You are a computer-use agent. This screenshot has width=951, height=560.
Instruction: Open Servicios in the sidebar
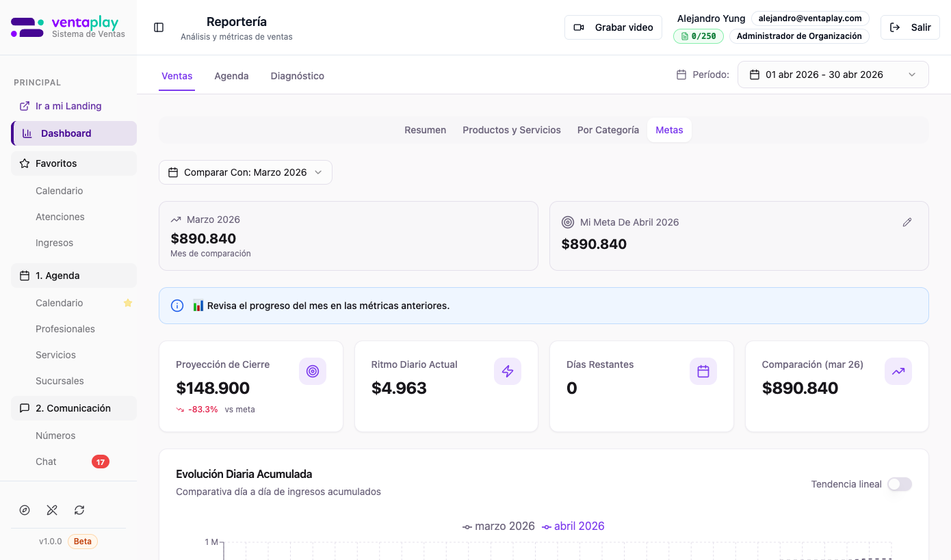[x=56, y=355]
